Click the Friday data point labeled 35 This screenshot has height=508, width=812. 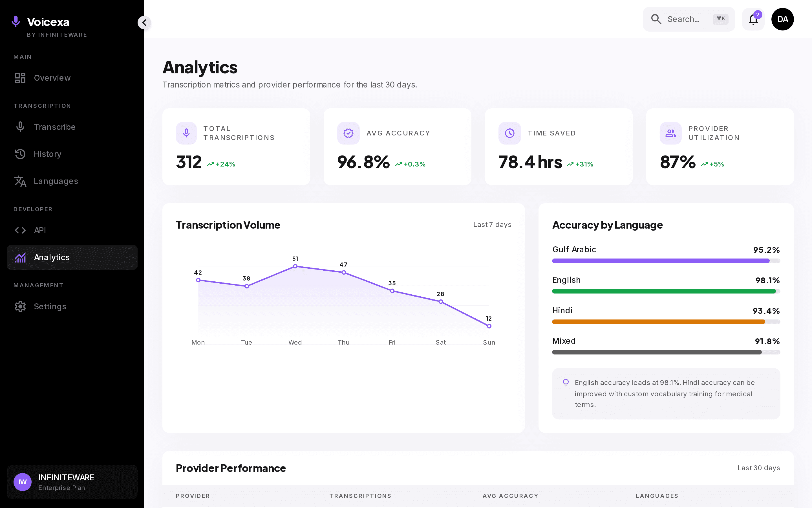pyautogui.click(x=392, y=291)
